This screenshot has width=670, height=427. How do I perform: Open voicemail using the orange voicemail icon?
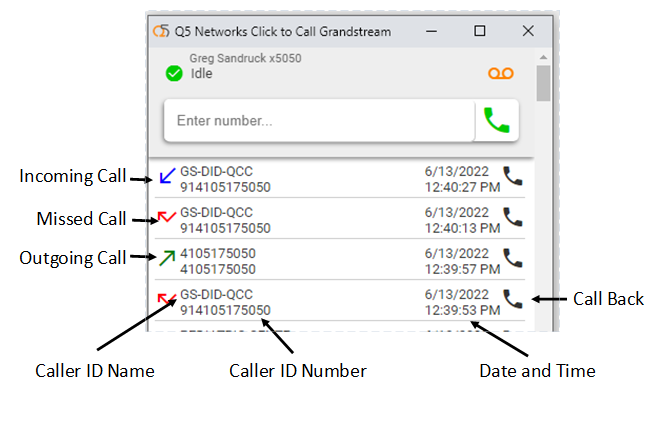(500, 74)
